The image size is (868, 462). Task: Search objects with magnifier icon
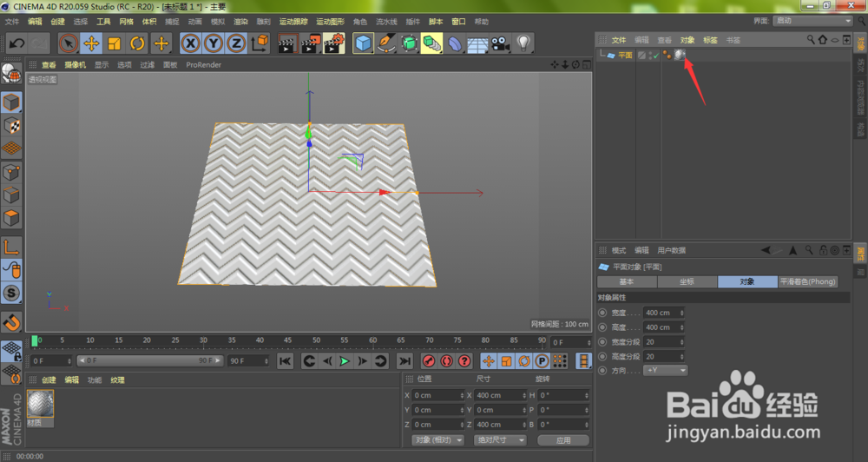point(811,40)
